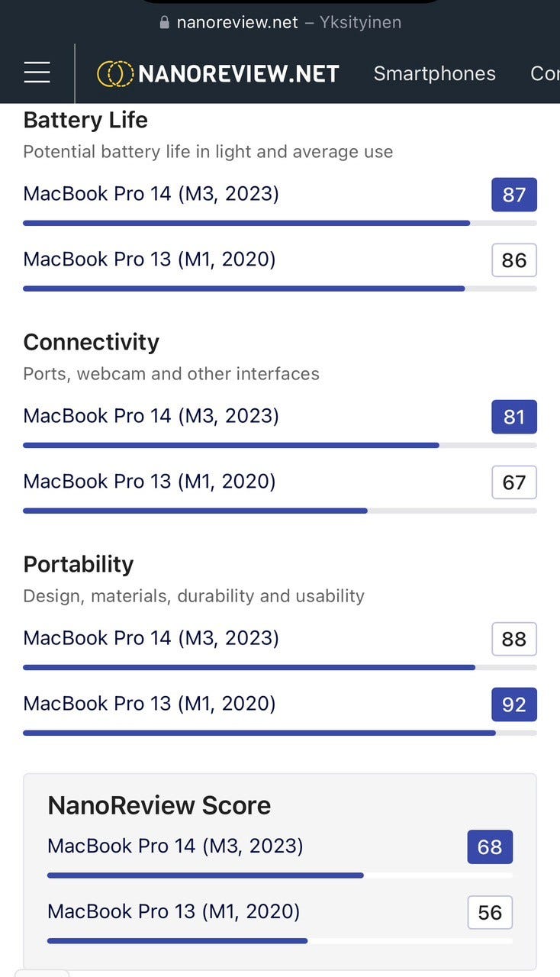560x977 pixels.
Task: Click the NANOREVIEW.NET site title
Action: (x=239, y=73)
